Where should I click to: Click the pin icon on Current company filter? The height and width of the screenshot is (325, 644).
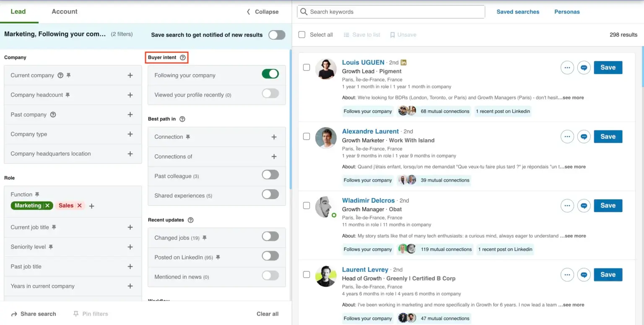(x=69, y=75)
